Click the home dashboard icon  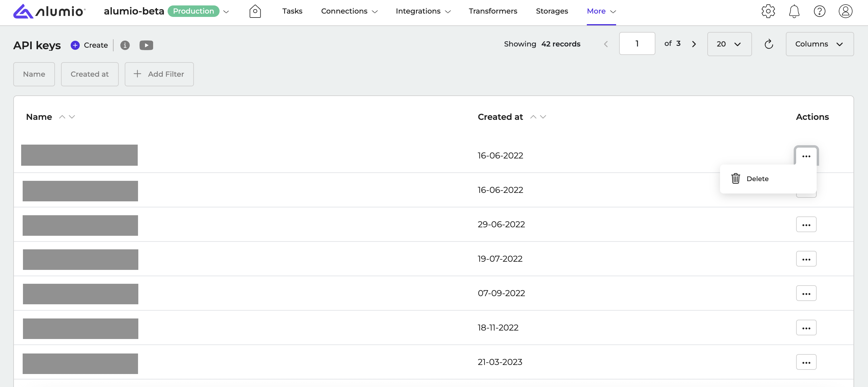coord(255,11)
